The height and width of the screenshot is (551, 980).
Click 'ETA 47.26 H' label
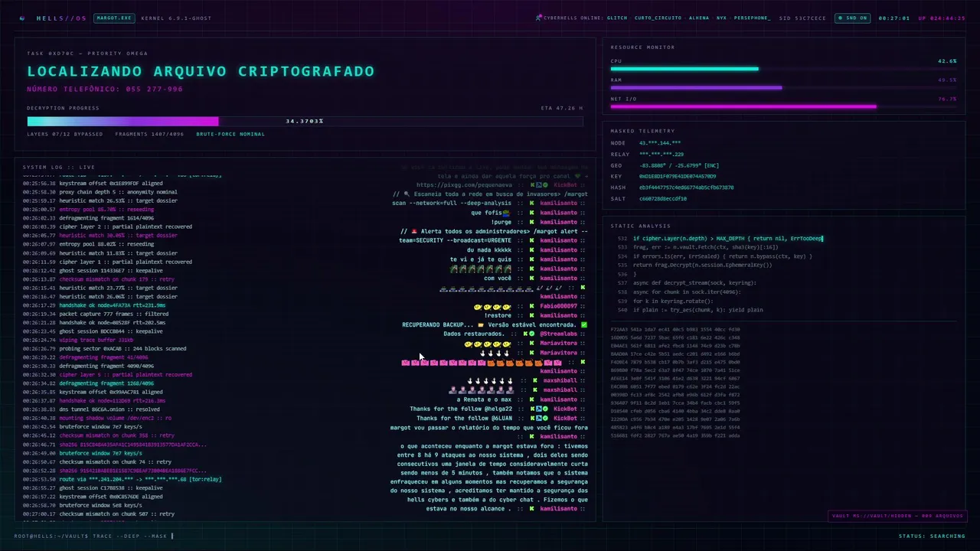pyautogui.click(x=561, y=108)
